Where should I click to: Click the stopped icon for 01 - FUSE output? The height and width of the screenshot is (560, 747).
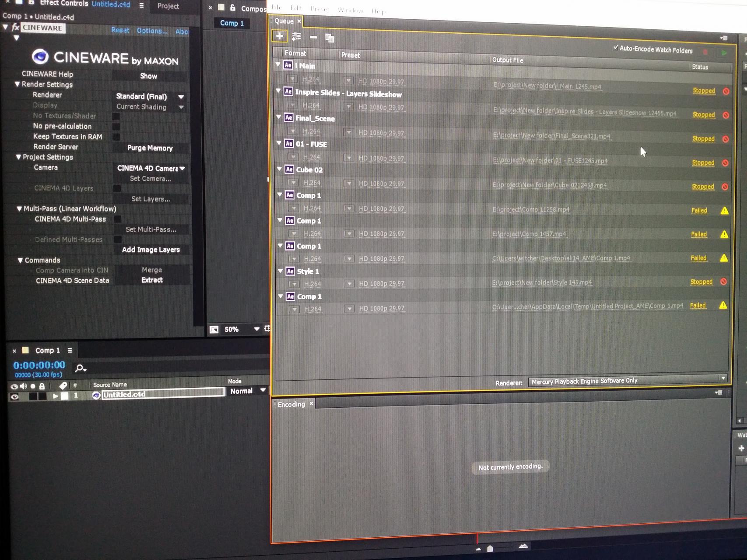click(x=725, y=163)
